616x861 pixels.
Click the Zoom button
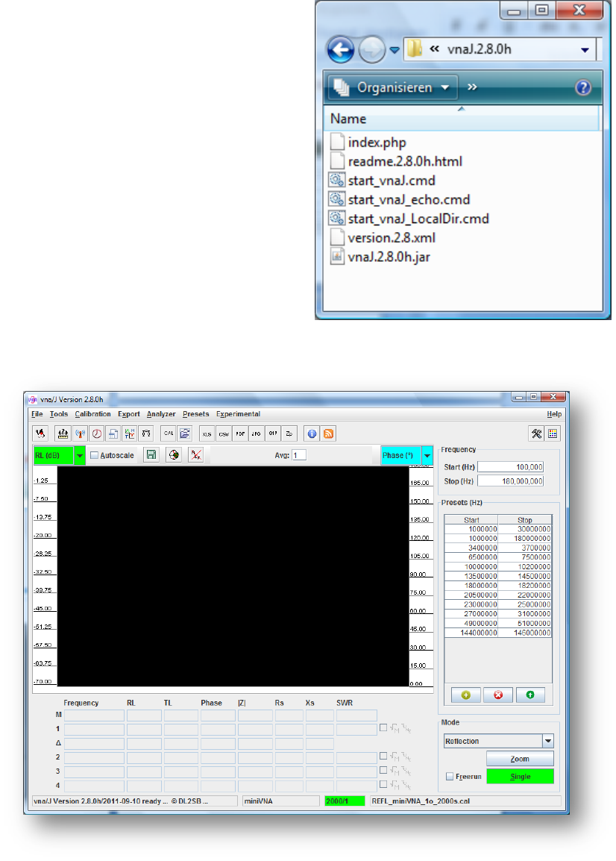coord(520,759)
